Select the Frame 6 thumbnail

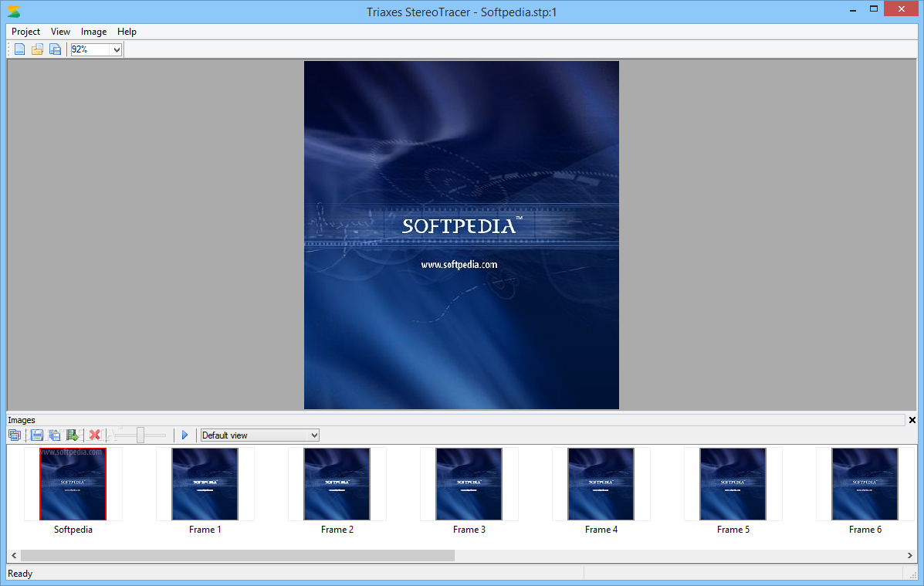865,484
